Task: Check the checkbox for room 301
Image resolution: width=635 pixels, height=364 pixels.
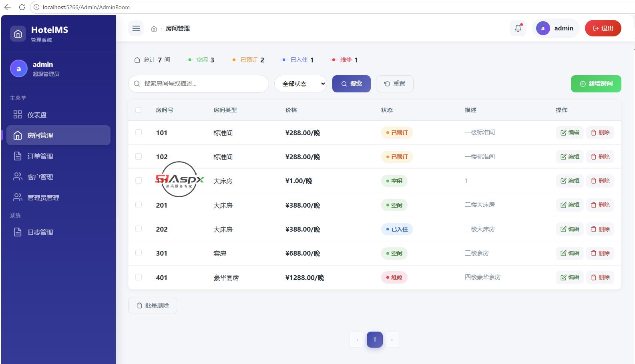Action: click(139, 253)
